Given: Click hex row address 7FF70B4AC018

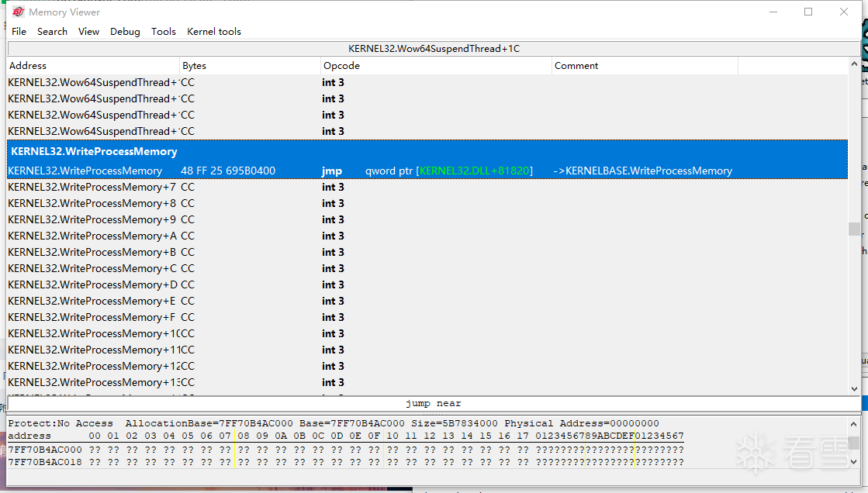Looking at the screenshot, I should pos(45,462).
